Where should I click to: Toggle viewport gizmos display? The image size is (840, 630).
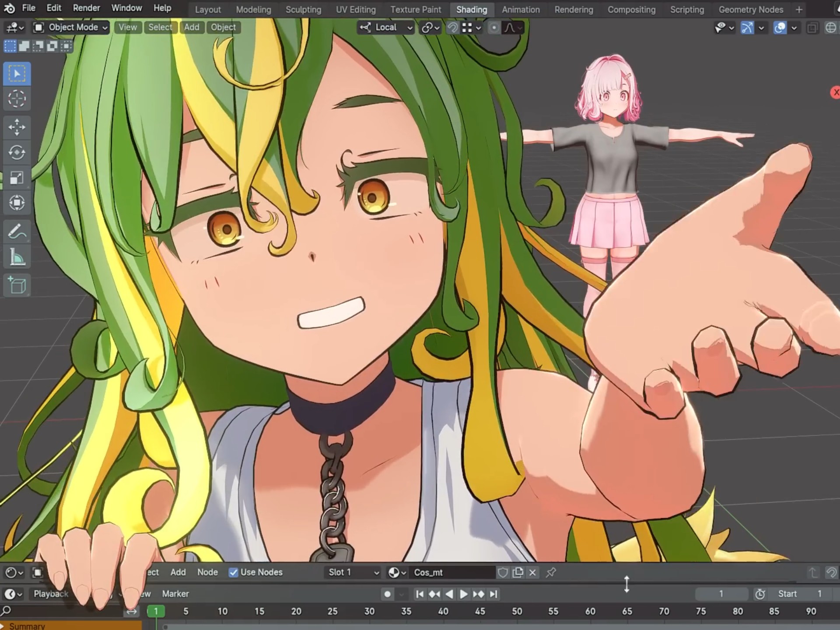747,28
